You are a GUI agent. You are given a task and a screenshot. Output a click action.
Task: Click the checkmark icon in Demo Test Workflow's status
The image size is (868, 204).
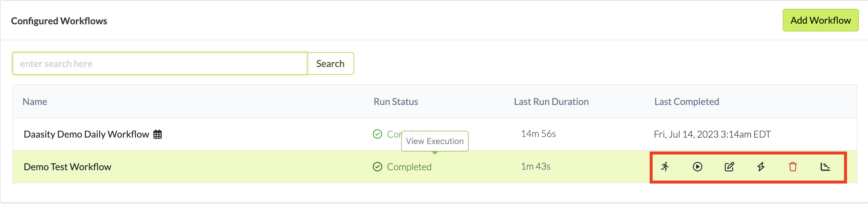(377, 167)
